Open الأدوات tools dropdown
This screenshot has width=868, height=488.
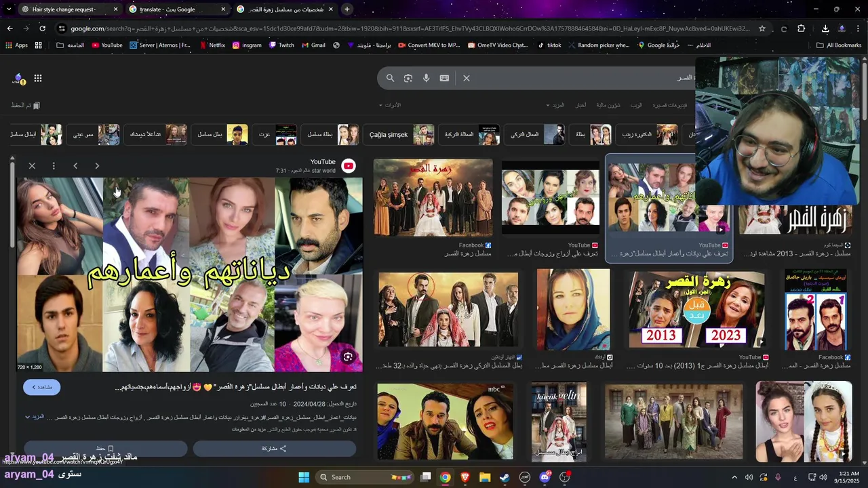click(390, 105)
